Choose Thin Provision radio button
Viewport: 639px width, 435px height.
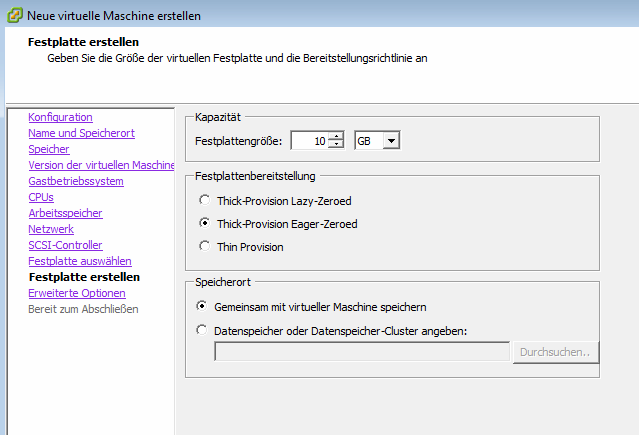click(205, 246)
